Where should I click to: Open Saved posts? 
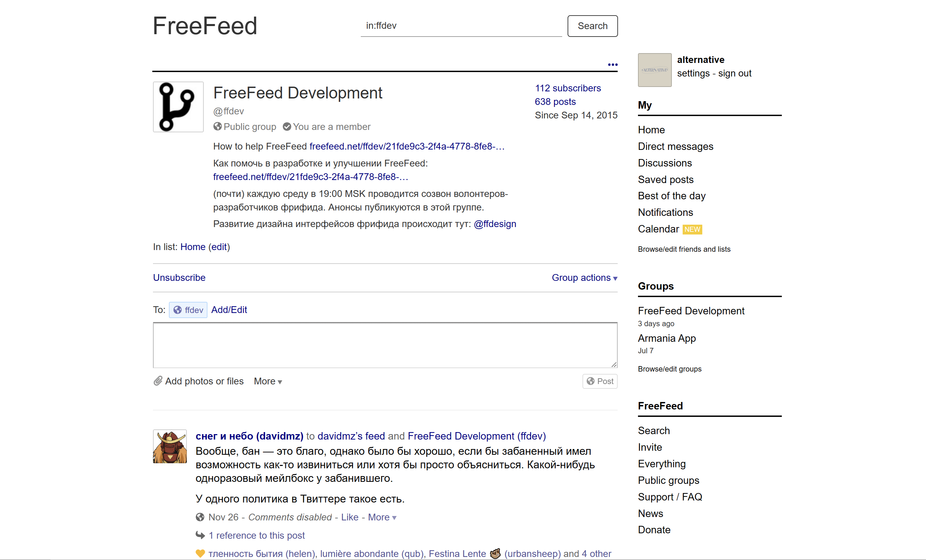click(x=665, y=180)
